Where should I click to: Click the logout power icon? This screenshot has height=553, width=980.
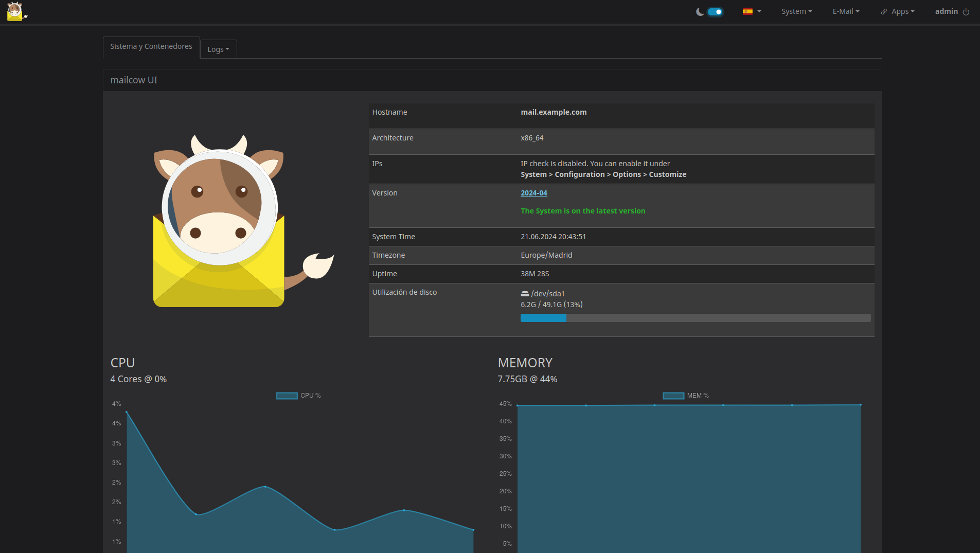966,12
